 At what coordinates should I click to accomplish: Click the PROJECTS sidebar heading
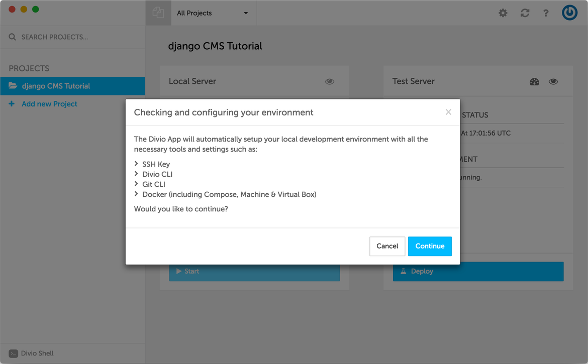29,68
